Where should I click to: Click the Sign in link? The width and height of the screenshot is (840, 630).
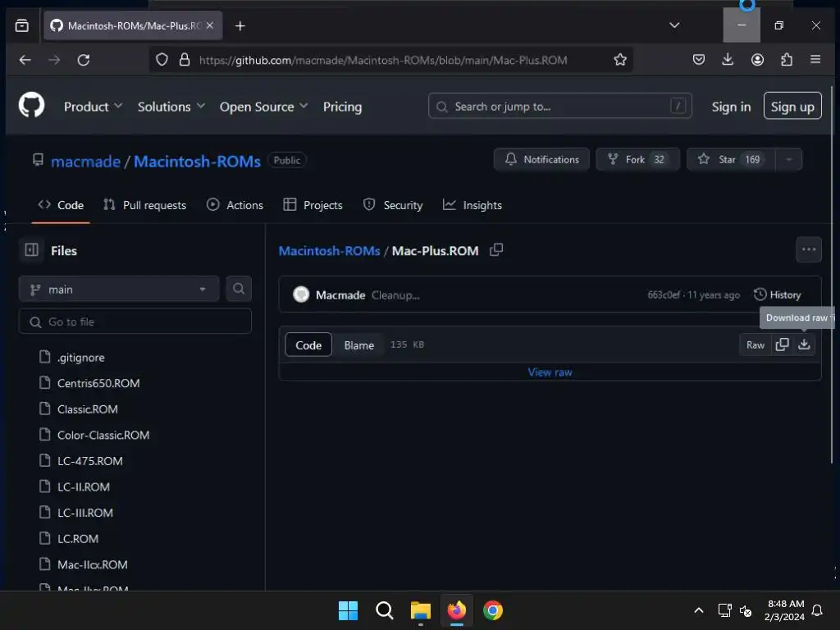coord(731,107)
